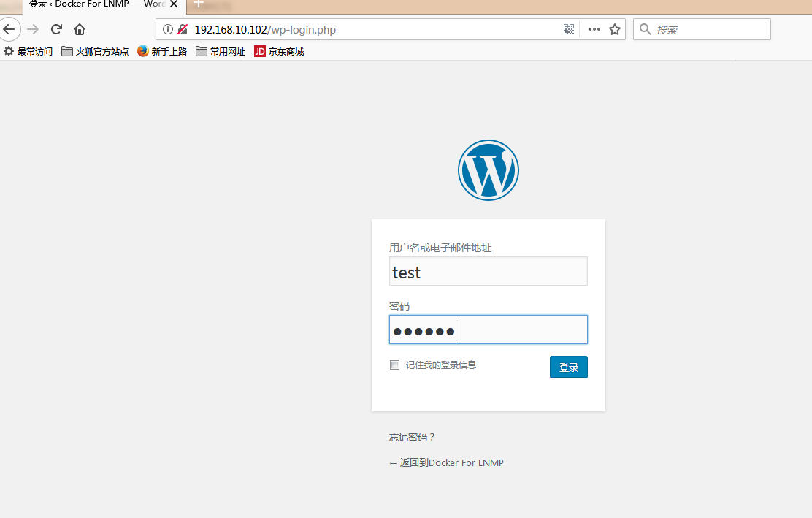Go back using the browser back arrow
812x518 pixels.
click(9, 29)
